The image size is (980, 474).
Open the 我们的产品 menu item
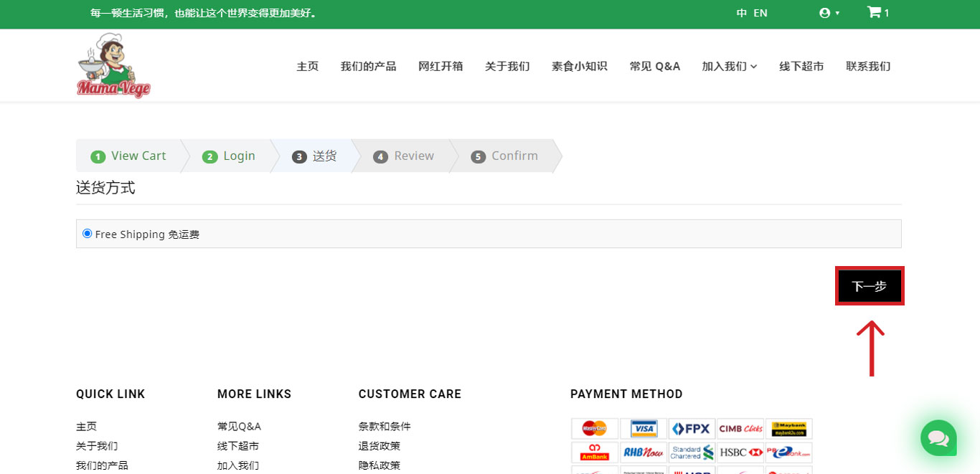(x=368, y=66)
